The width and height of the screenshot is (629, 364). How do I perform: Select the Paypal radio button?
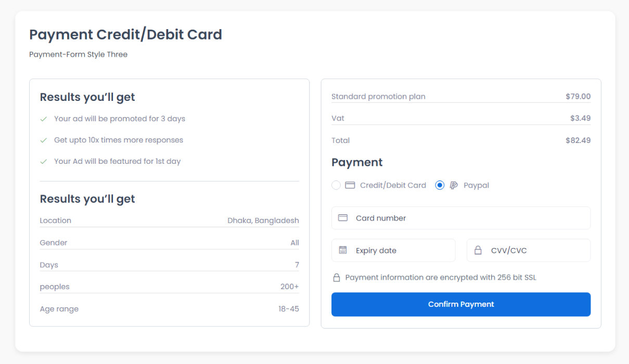coord(440,185)
